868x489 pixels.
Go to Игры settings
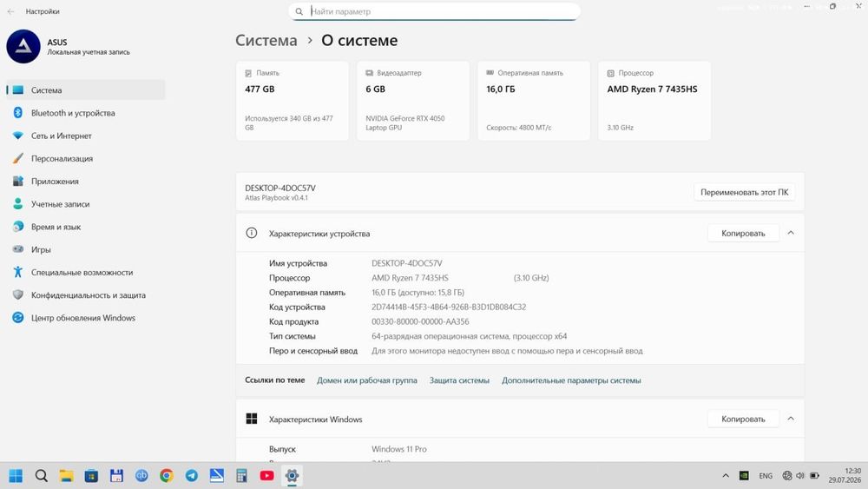click(x=86, y=249)
